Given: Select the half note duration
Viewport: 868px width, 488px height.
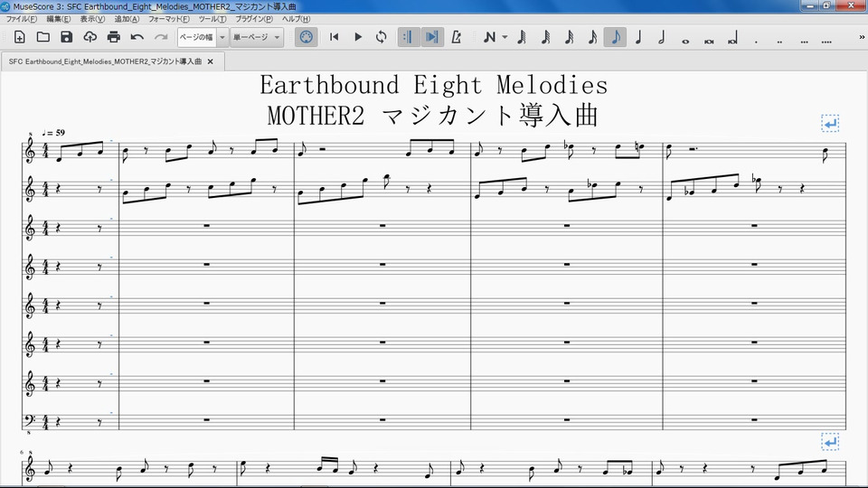Looking at the screenshot, I should 662,37.
